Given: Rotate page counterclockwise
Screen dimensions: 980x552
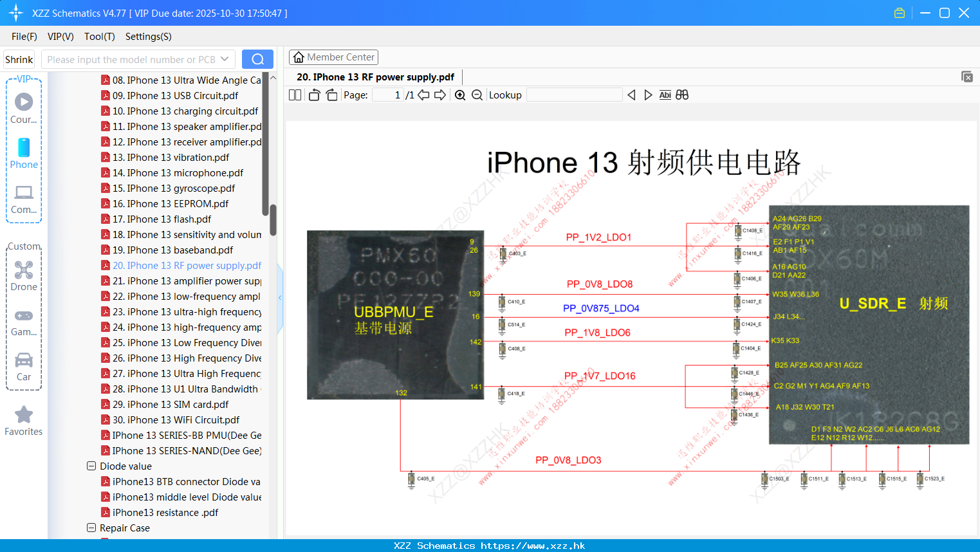Looking at the screenshot, I should [x=314, y=95].
